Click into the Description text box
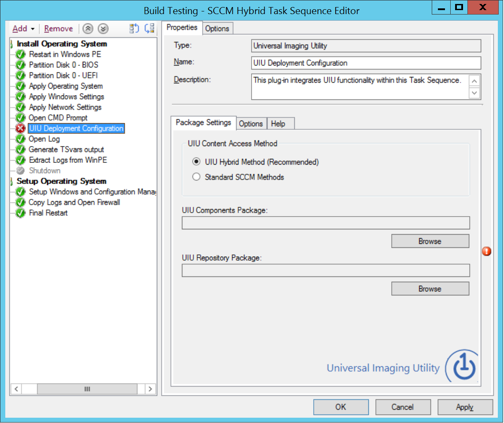Screen dimensions: 504x423 pyautogui.click(x=360, y=86)
